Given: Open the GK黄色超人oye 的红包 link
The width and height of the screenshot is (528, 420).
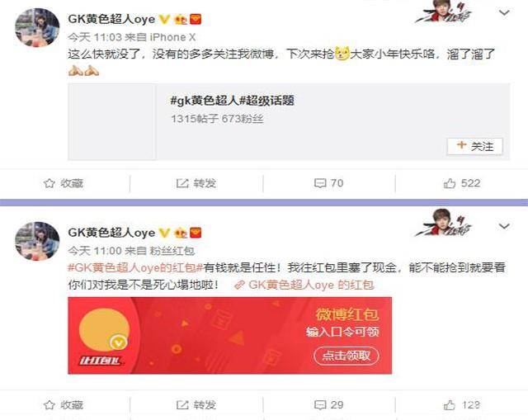Looking at the screenshot, I should [x=304, y=285].
